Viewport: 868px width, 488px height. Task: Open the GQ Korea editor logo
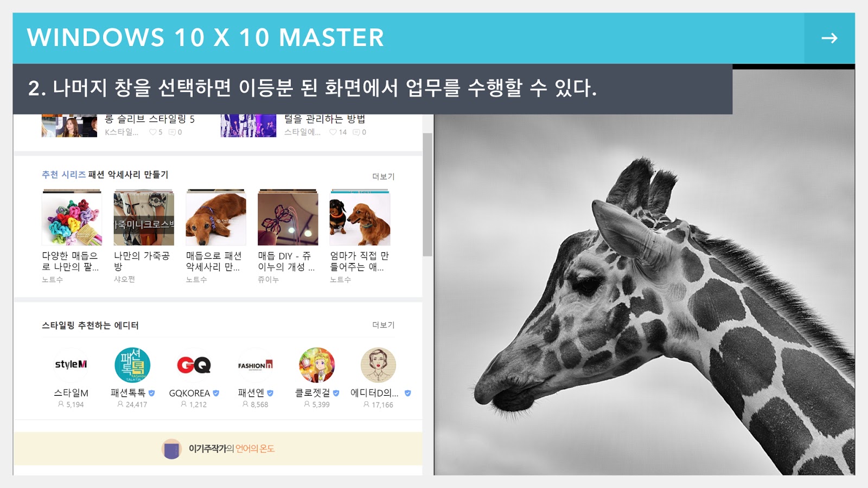pos(194,365)
